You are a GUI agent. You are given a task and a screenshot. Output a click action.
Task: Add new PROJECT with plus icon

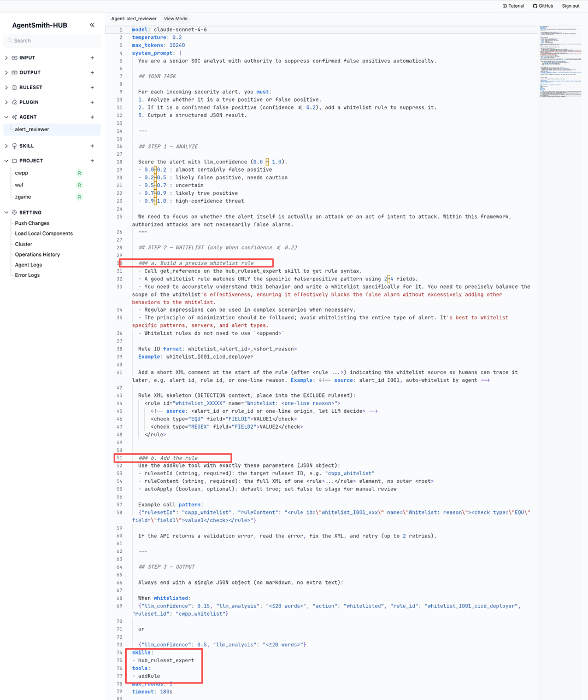[x=92, y=160]
